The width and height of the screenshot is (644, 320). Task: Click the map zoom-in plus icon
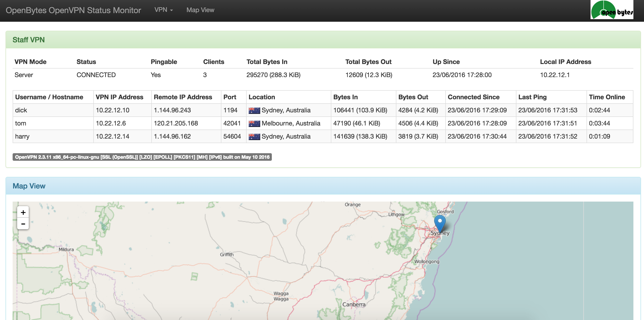click(x=23, y=212)
